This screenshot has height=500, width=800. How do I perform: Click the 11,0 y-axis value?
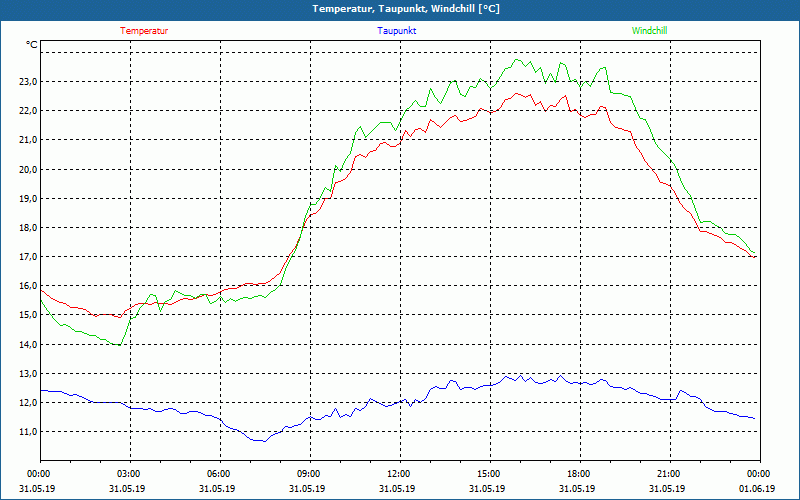(x=28, y=432)
